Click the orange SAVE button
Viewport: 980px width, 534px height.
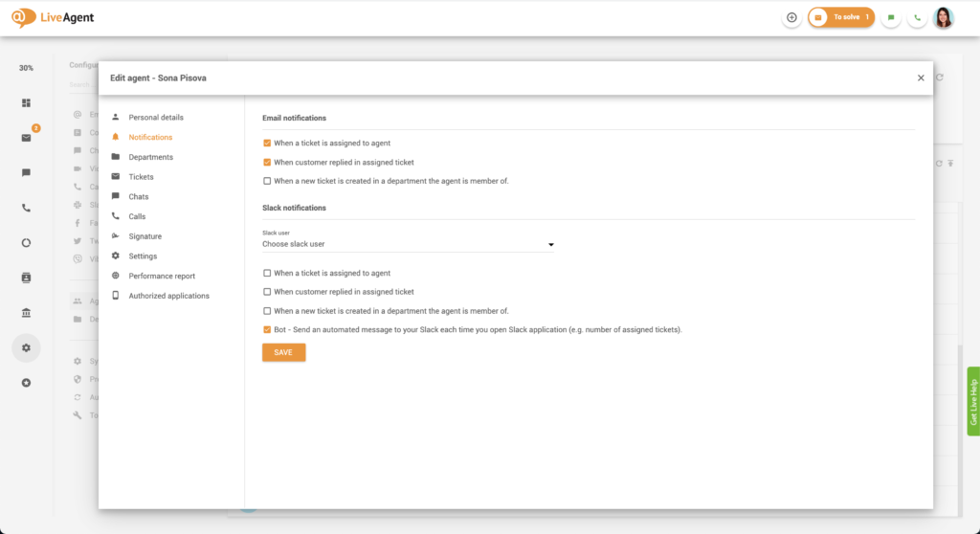[x=283, y=352]
